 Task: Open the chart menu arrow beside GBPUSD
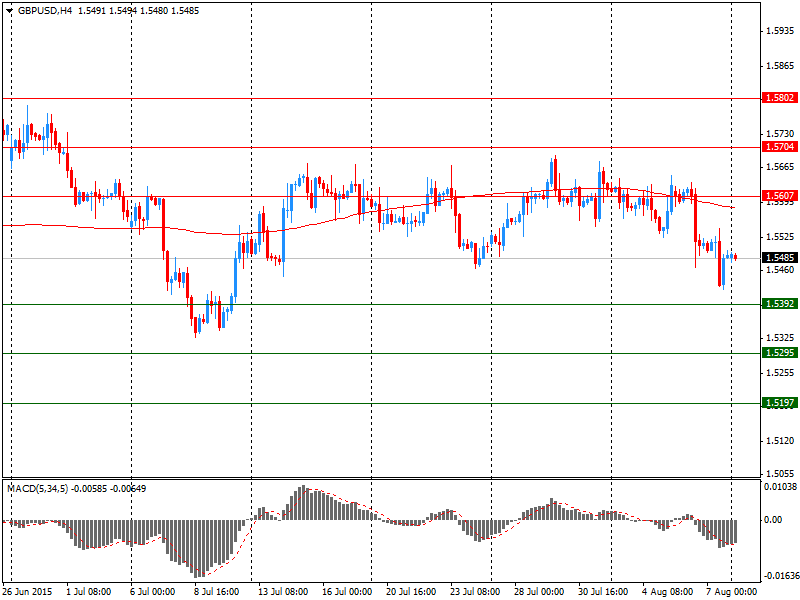point(10,11)
